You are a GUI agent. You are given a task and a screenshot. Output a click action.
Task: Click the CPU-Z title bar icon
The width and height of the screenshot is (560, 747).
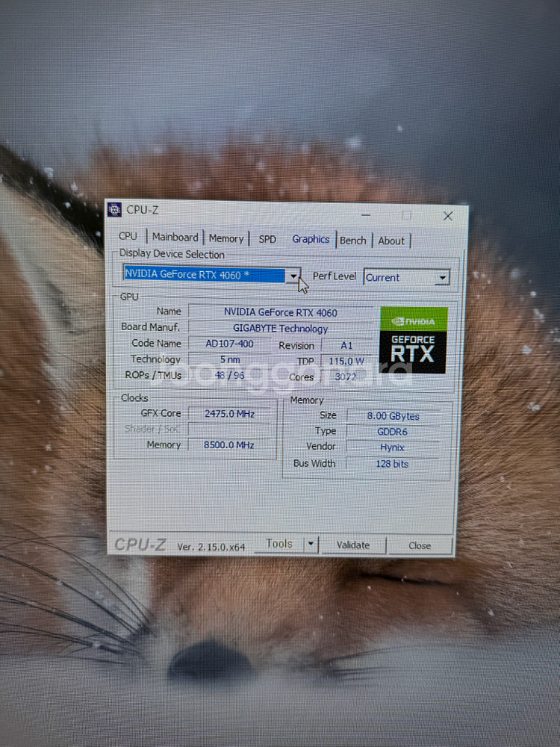pos(114,209)
